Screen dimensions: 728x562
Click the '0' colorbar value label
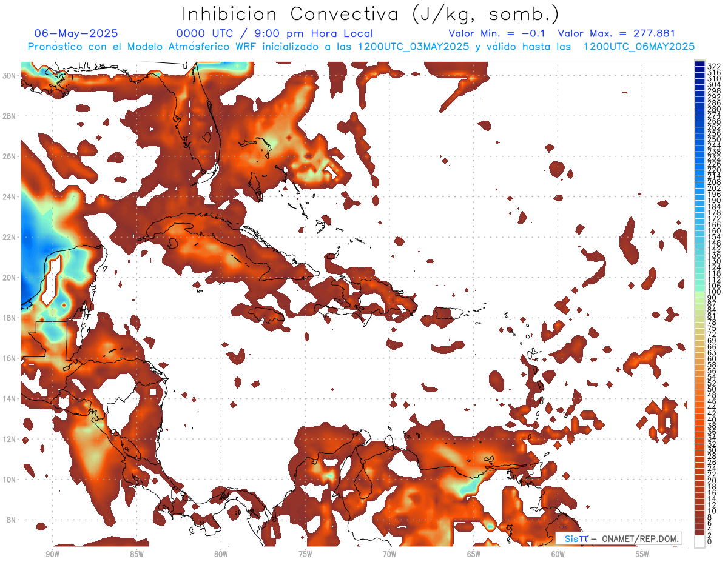click(710, 541)
